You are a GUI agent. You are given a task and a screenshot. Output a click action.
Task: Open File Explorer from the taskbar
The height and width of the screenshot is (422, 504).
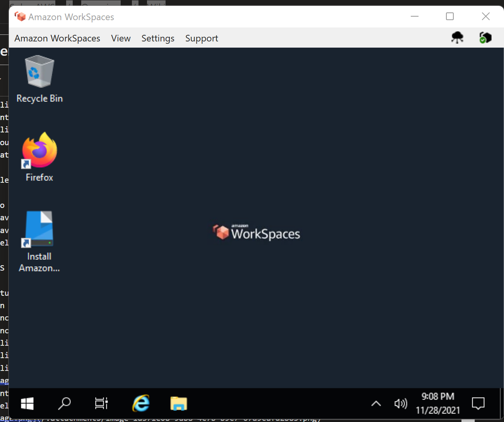[179, 404]
